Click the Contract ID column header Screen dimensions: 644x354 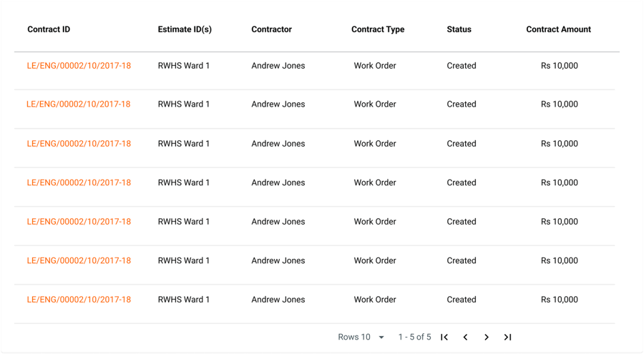click(49, 29)
